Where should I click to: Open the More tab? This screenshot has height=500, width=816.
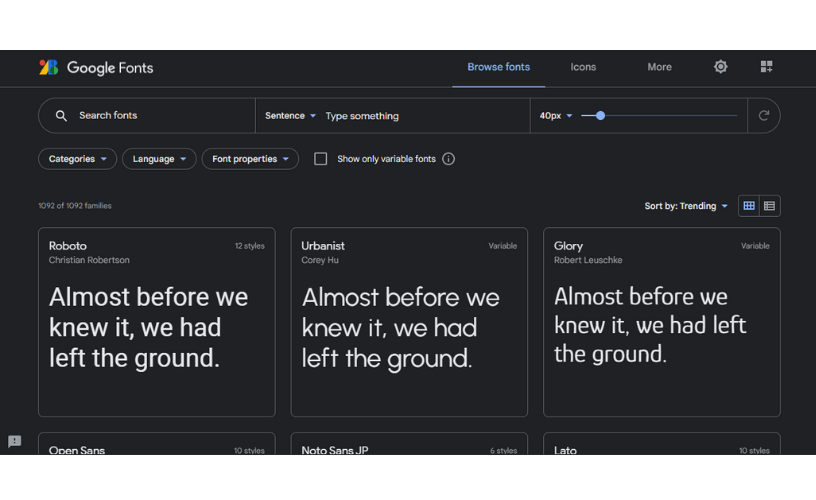click(659, 67)
